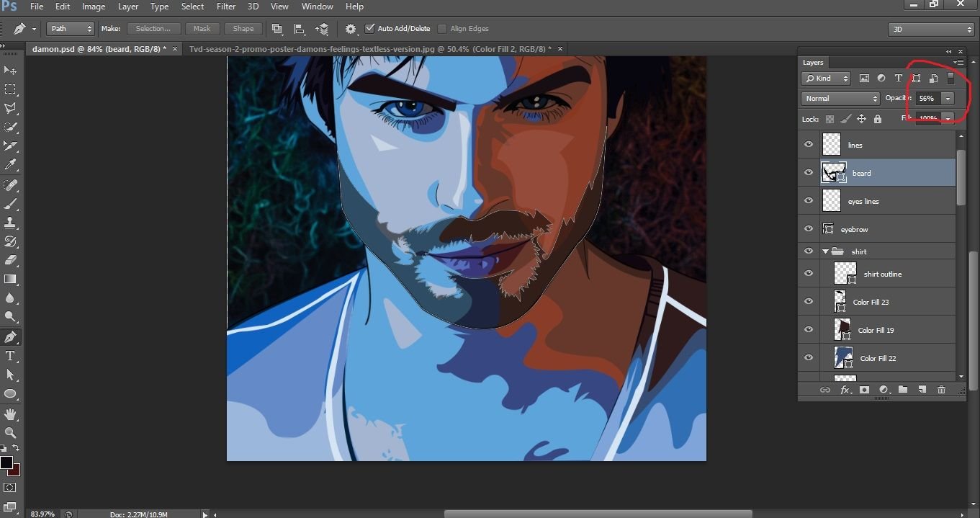Select the Rectangular Marquee tool
The height and width of the screenshot is (518, 980).
(11, 89)
